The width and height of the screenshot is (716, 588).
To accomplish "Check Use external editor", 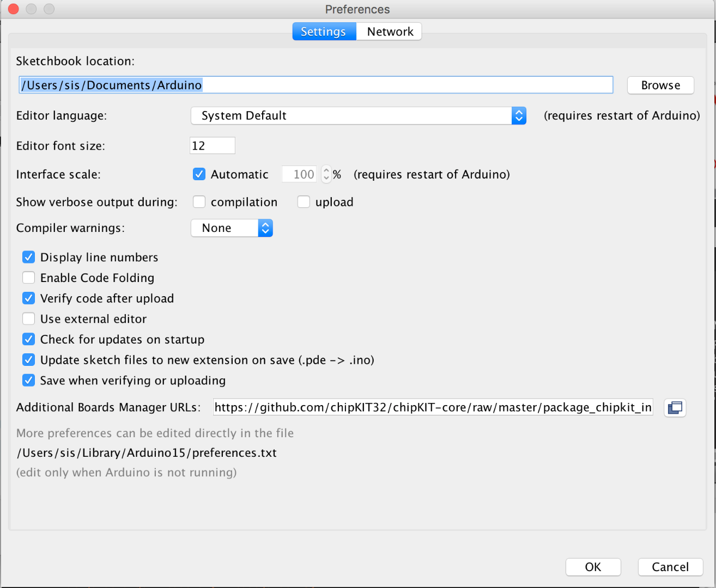I will tap(28, 318).
